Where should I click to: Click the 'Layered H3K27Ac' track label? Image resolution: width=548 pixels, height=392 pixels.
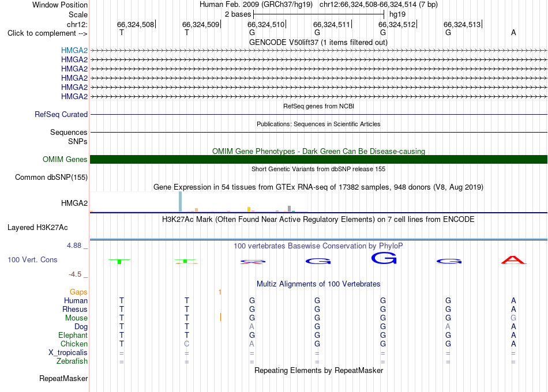click(37, 228)
